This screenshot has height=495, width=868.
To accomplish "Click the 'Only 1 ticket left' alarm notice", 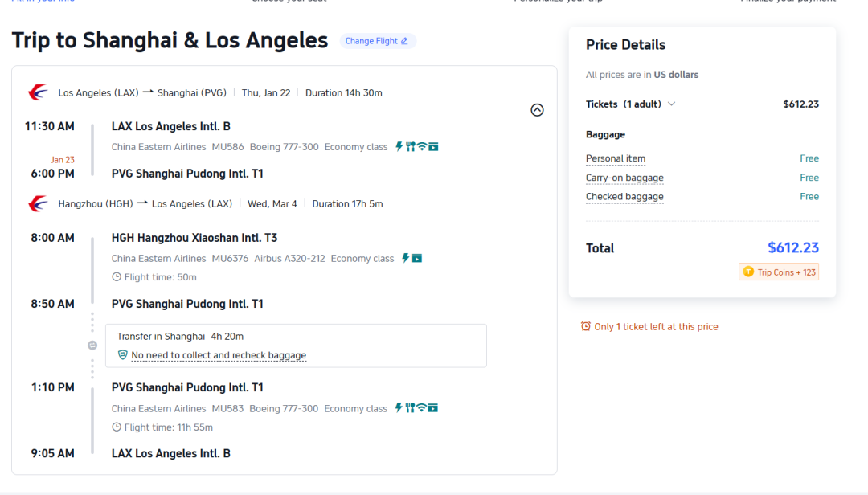I will [649, 326].
